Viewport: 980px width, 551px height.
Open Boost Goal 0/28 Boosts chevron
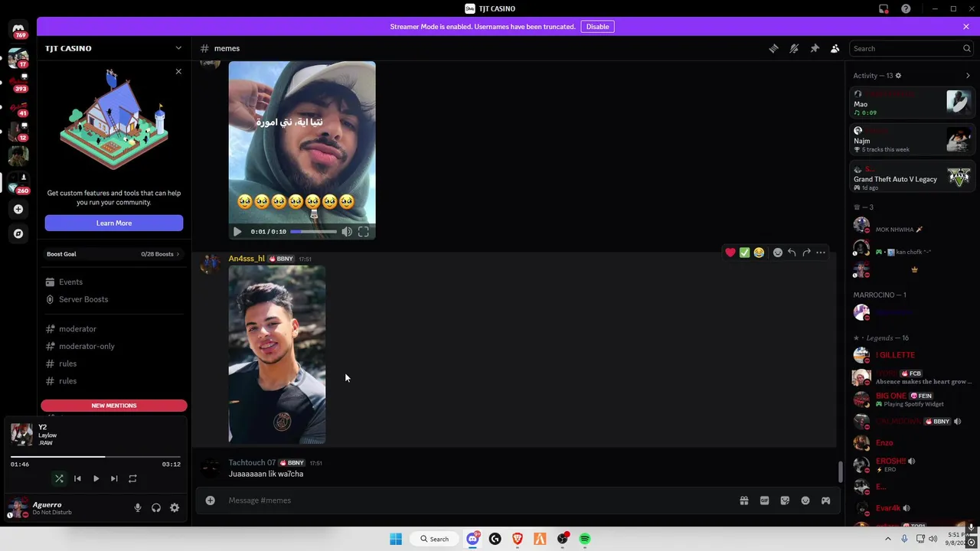tap(178, 254)
